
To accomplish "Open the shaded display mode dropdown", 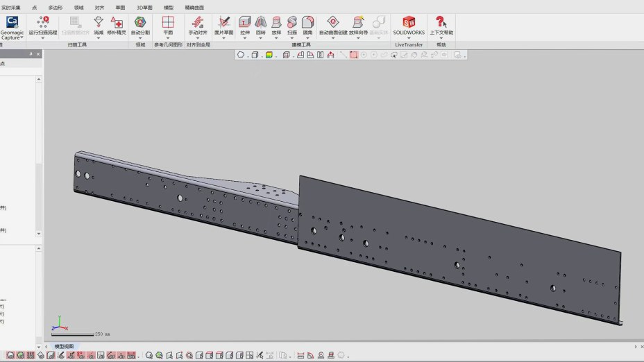I will [275, 55].
